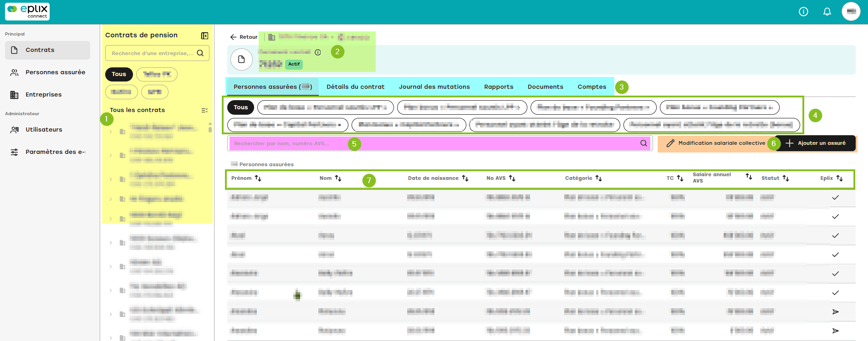868x341 pixels.
Task: Switch to Rapports tab
Action: coord(499,87)
